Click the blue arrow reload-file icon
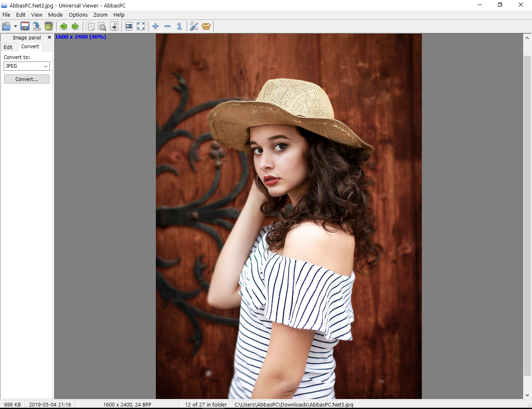The image size is (532, 409). [x=37, y=26]
